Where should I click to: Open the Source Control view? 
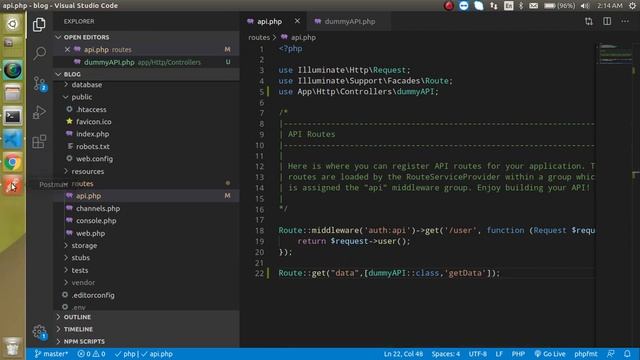40,83
